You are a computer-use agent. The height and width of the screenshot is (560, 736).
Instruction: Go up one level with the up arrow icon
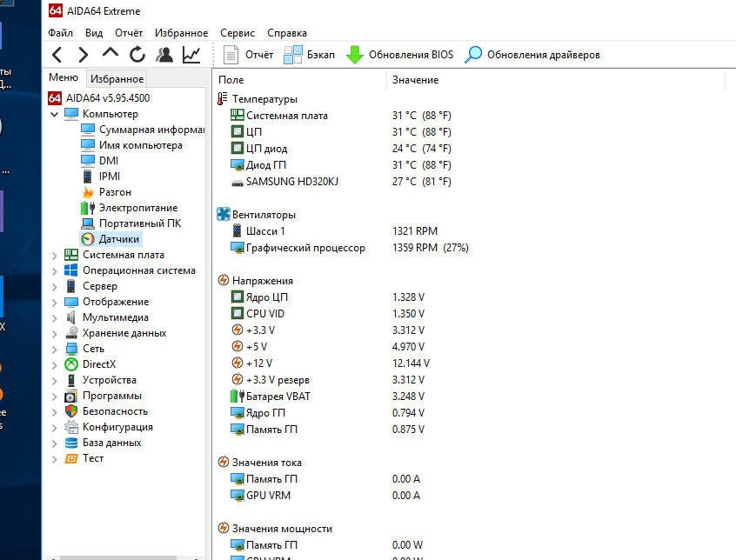(110, 52)
